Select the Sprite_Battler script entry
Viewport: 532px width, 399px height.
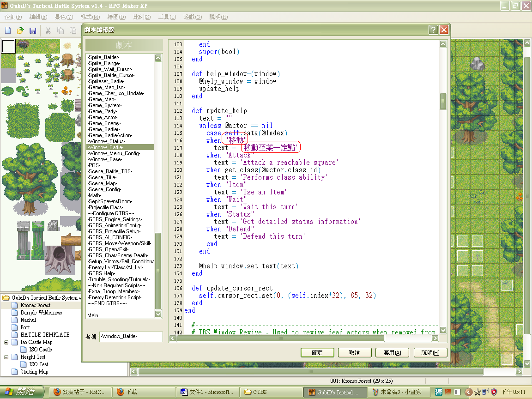tap(120, 57)
